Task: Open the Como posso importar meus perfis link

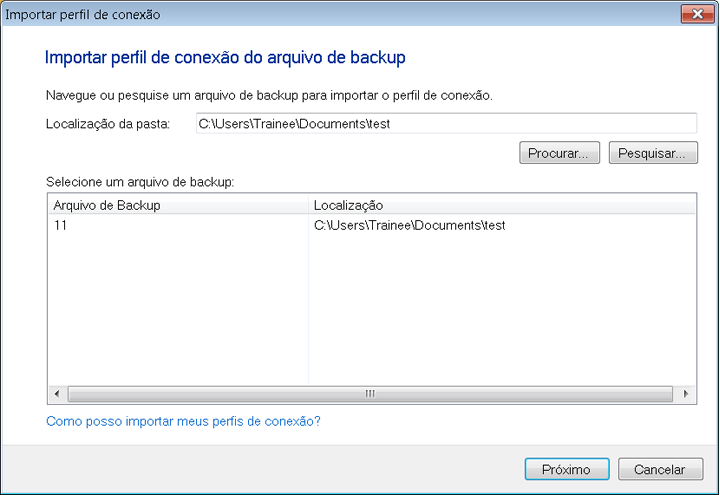Action: [183, 421]
